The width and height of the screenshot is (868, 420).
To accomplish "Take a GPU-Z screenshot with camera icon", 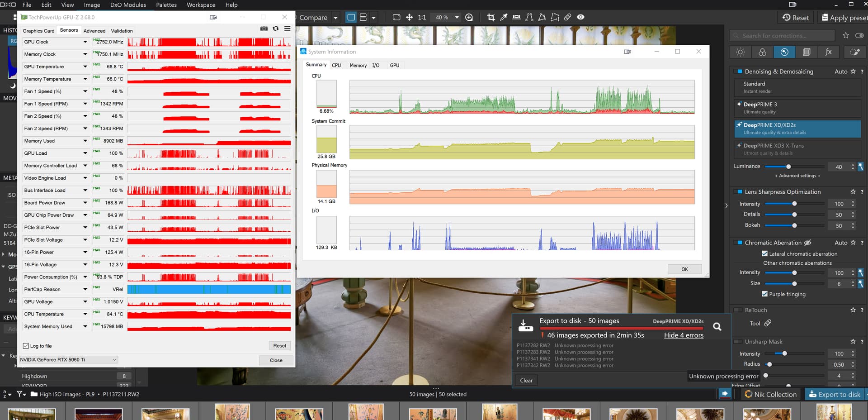I will (264, 29).
